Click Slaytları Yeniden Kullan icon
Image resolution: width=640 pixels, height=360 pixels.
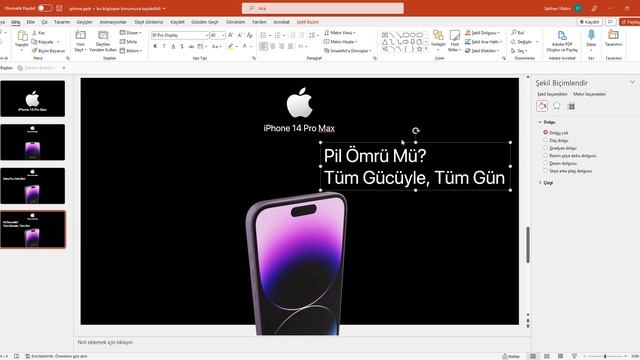(x=103, y=36)
